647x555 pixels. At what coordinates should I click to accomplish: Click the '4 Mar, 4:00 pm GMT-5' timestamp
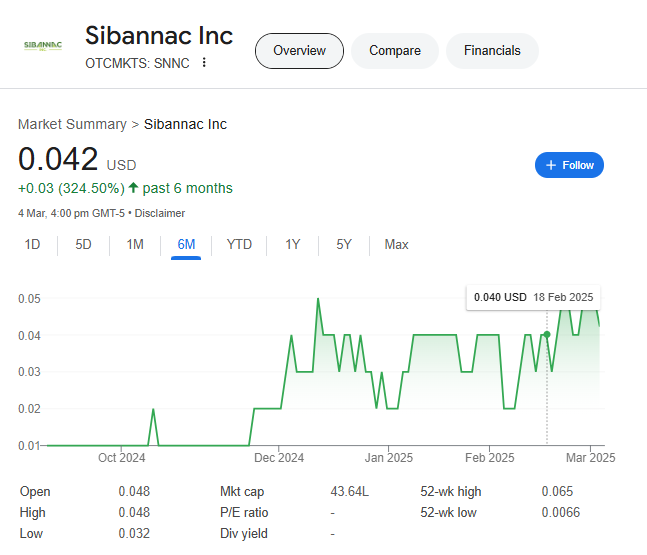71,213
